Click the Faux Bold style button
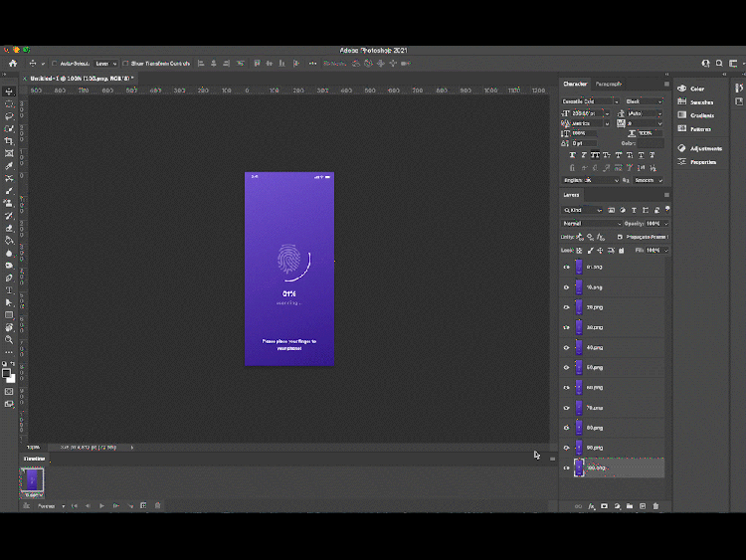Image resolution: width=746 pixels, height=560 pixels. (x=572, y=155)
